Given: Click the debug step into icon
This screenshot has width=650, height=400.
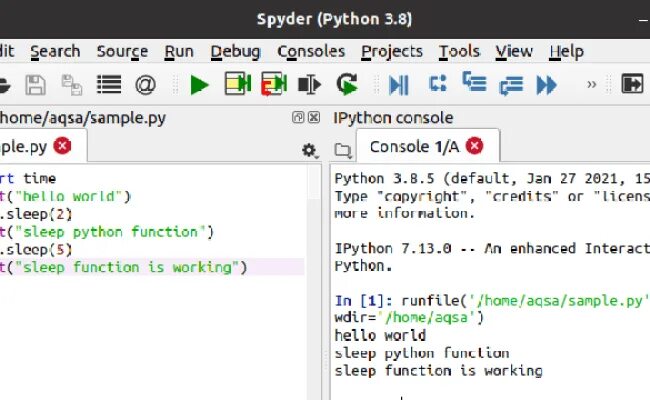Looking at the screenshot, I should (474, 82).
